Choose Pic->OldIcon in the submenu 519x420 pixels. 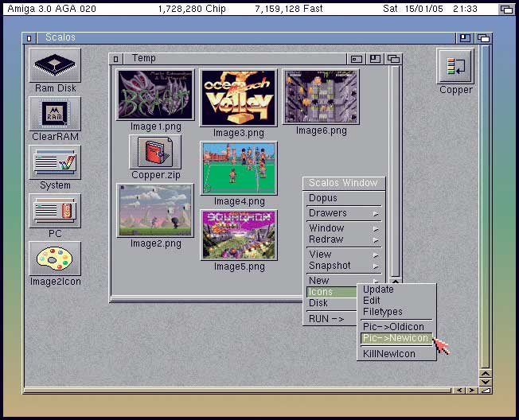point(396,327)
